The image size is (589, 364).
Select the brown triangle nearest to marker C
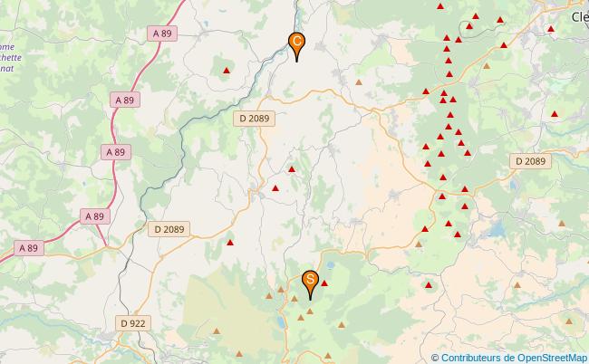coord(359,81)
